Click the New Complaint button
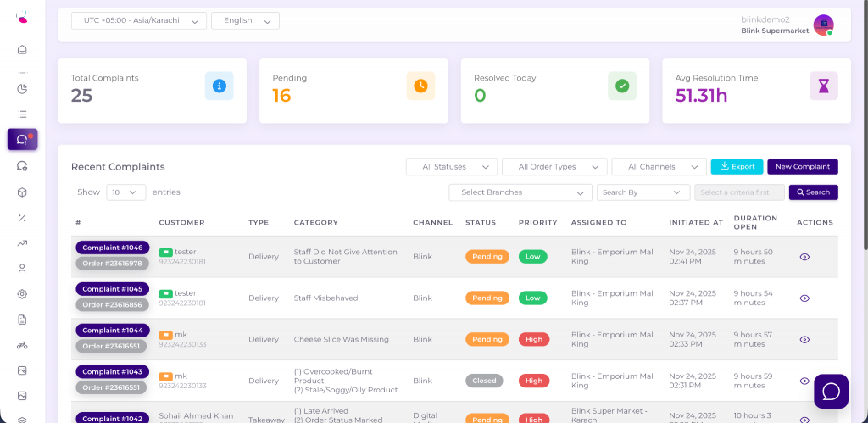Image resolution: width=868 pixels, height=423 pixels. point(802,167)
